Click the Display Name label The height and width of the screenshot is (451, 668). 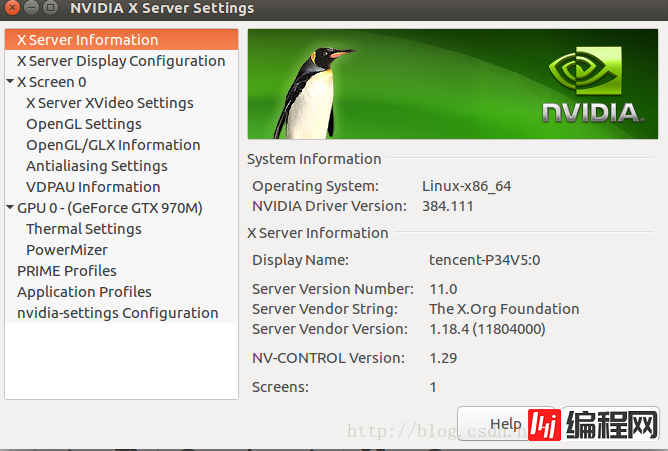(x=300, y=260)
